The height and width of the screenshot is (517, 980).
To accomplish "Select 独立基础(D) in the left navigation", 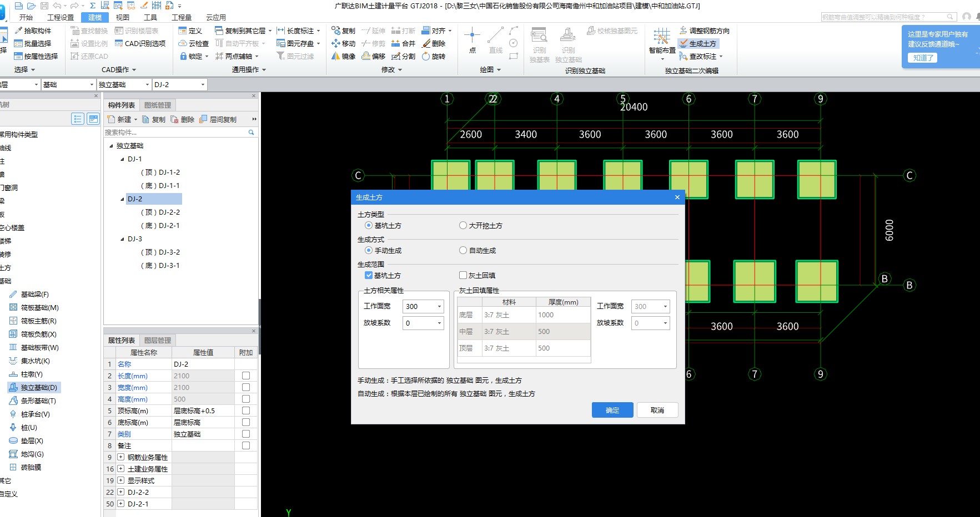I will tap(33, 387).
